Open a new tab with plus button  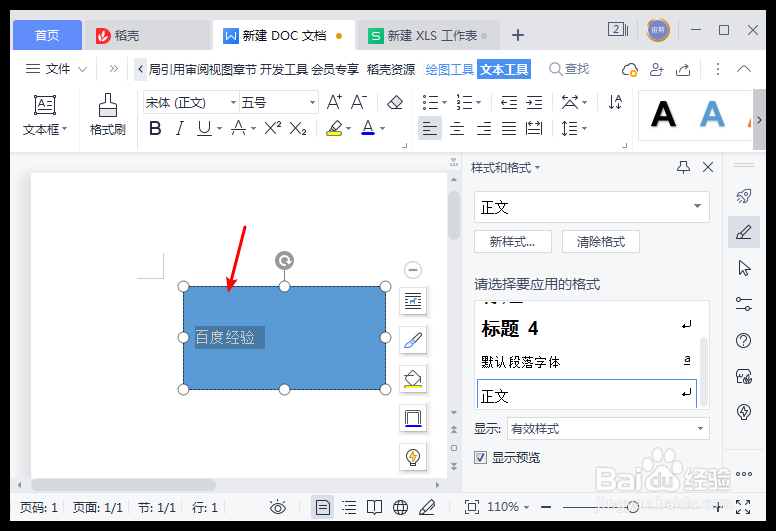pos(518,35)
